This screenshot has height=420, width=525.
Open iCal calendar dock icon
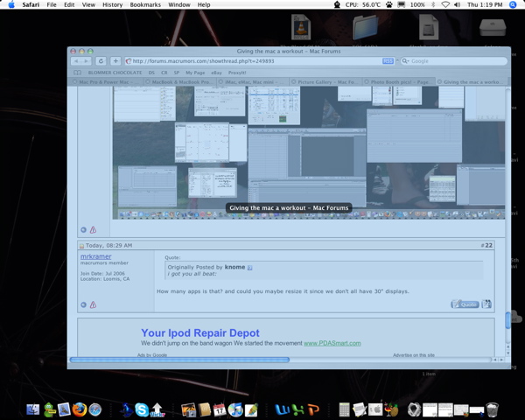point(220,409)
